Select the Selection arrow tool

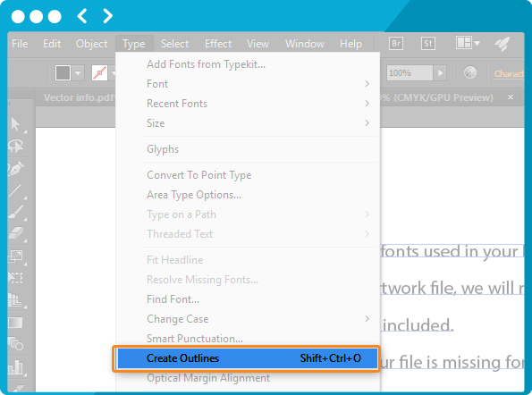tap(15, 124)
